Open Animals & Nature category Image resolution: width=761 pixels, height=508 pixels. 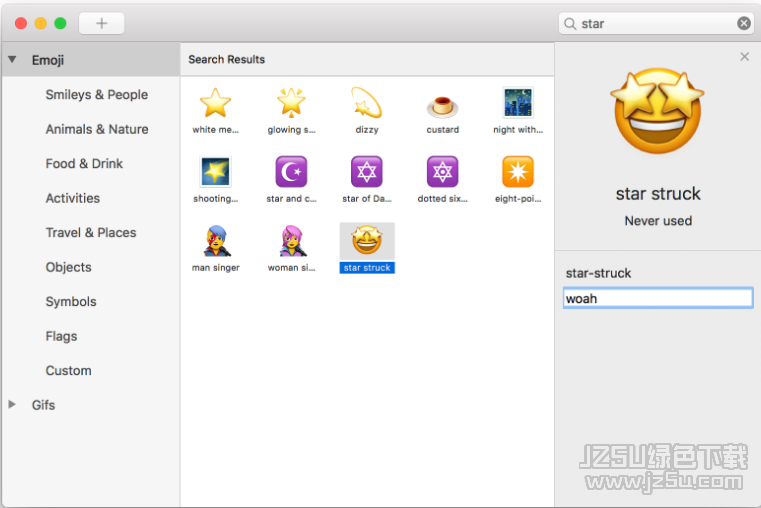point(97,129)
